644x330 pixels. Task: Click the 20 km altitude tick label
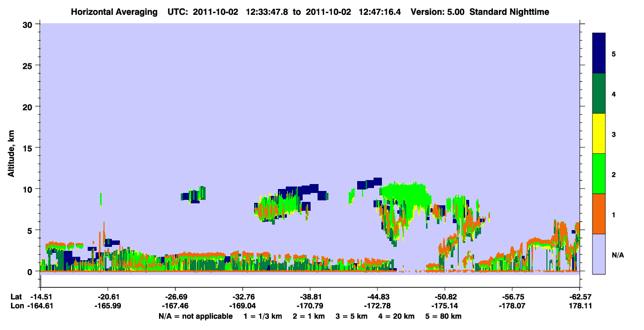[x=28, y=106]
